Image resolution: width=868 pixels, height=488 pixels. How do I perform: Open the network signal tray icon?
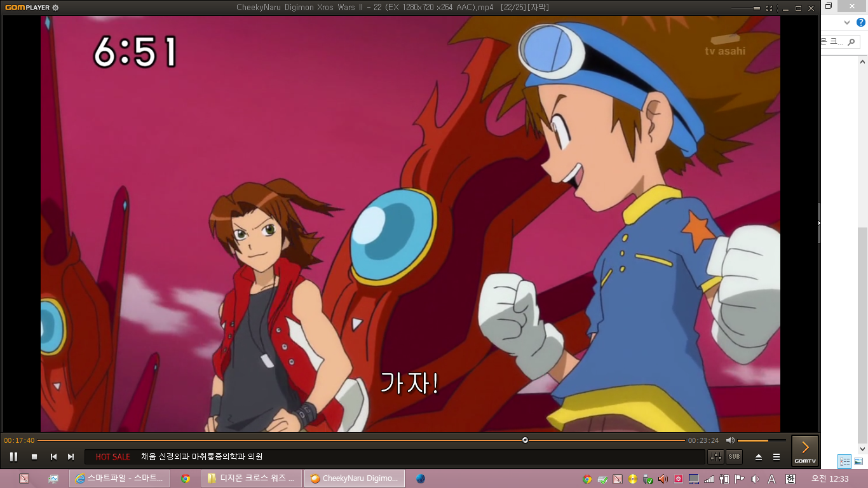pyautogui.click(x=709, y=479)
